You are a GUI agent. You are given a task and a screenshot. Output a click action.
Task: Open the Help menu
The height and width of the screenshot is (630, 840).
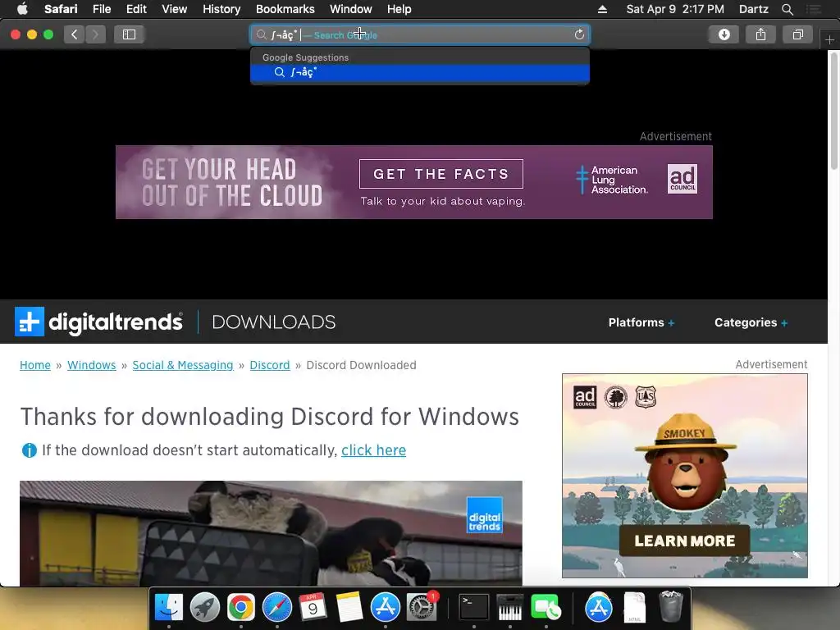click(x=399, y=9)
